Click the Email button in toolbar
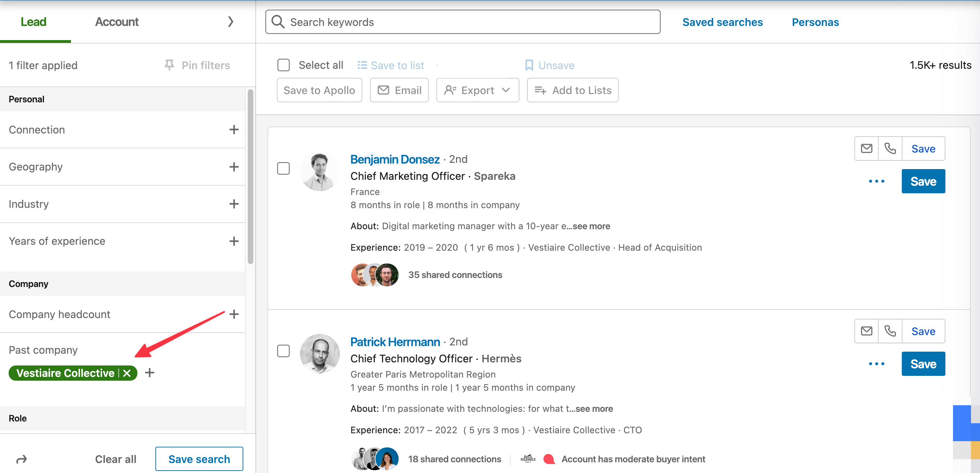The image size is (980, 473). click(x=399, y=90)
